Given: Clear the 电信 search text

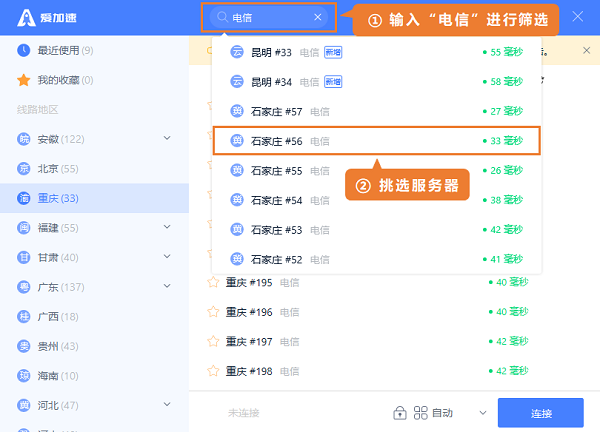Looking at the screenshot, I should (x=318, y=17).
